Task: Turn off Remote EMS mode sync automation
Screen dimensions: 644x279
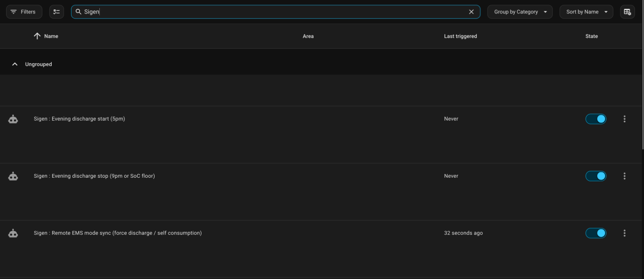Action: point(596,233)
